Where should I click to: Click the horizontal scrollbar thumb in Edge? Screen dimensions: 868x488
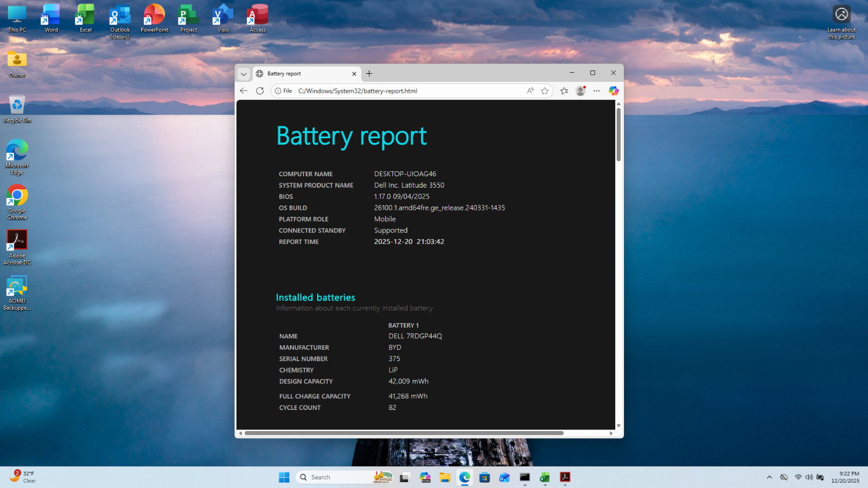(x=404, y=433)
